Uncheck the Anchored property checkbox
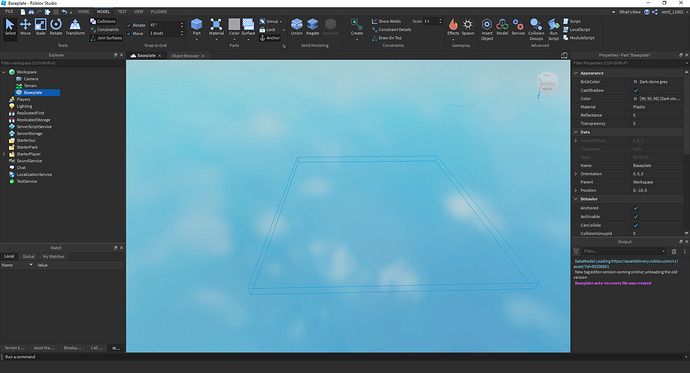This screenshot has height=373, width=690. coord(636,208)
